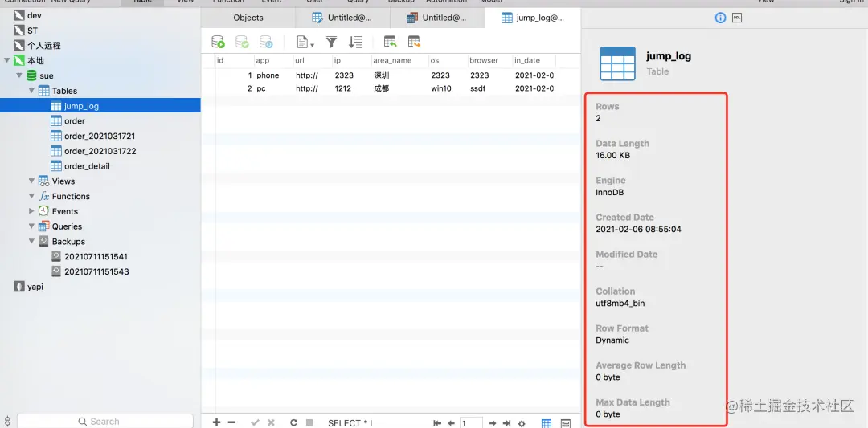Open the page settings gear icon
Viewport: 868px width, 428px height.
pos(522,423)
